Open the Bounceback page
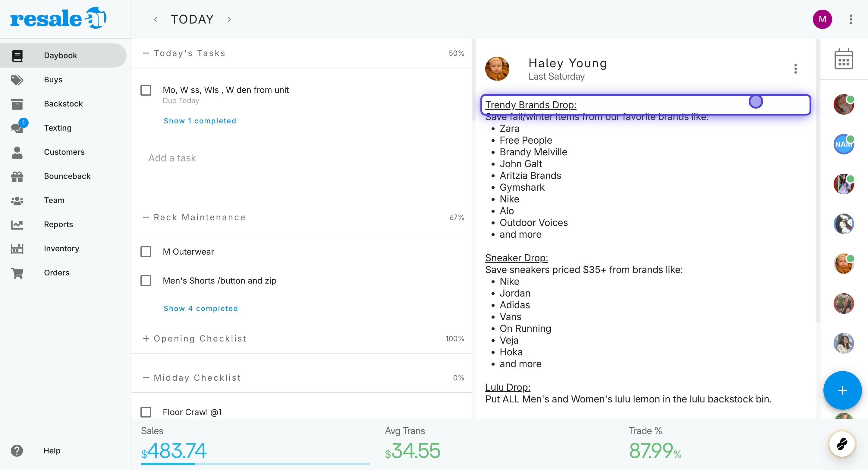Image resolution: width=868 pixels, height=470 pixels. click(63, 176)
